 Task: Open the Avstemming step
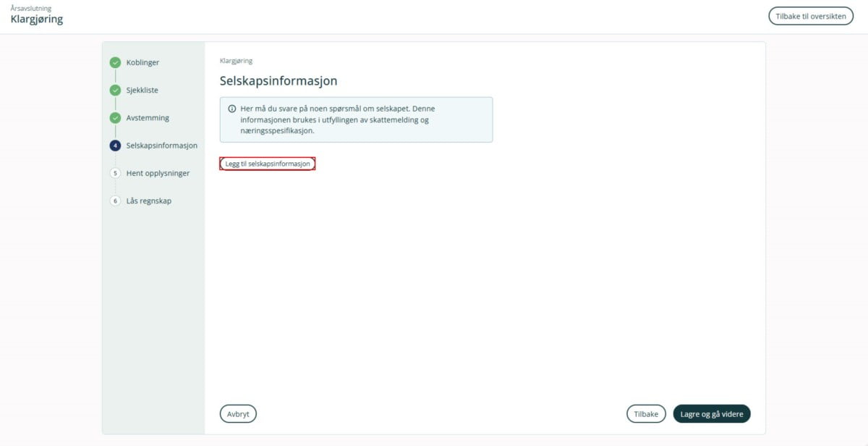[148, 118]
